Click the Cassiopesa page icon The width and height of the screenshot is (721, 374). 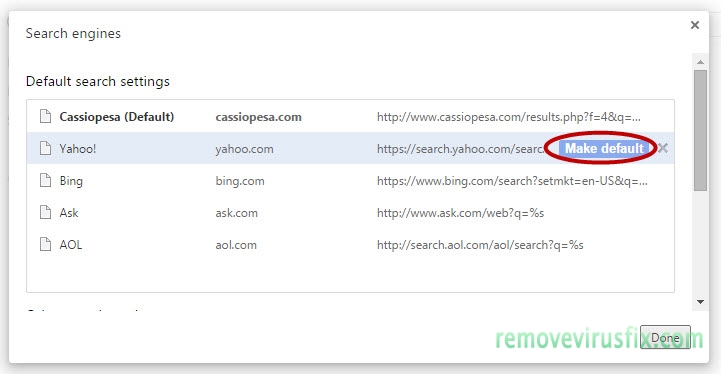pyautogui.click(x=45, y=116)
